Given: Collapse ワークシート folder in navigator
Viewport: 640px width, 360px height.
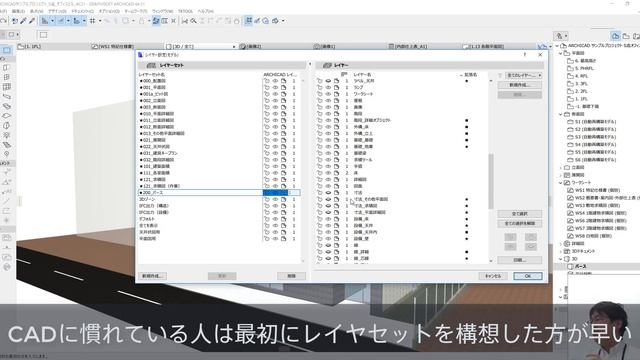Looking at the screenshot, I should (561, 183).
